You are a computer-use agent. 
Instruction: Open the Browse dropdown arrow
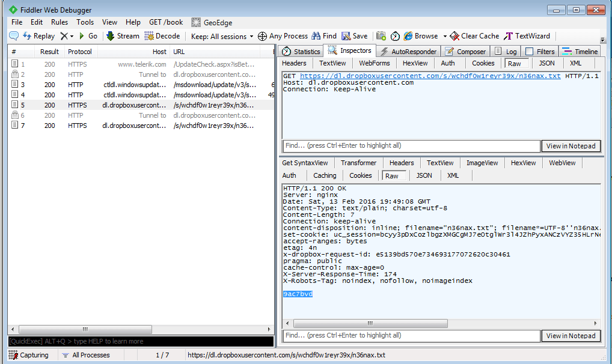[x=445, y=36]
